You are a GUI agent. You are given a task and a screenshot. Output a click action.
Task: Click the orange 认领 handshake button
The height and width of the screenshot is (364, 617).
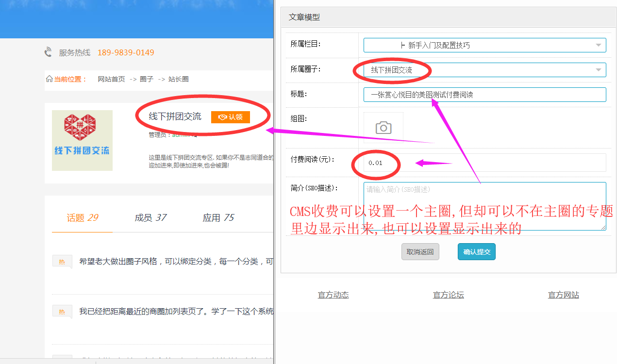[230, 117]
